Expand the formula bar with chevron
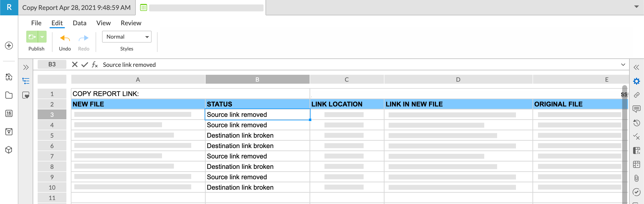The height and width of the screenshot is (204, 644). (x=623, y=65)
